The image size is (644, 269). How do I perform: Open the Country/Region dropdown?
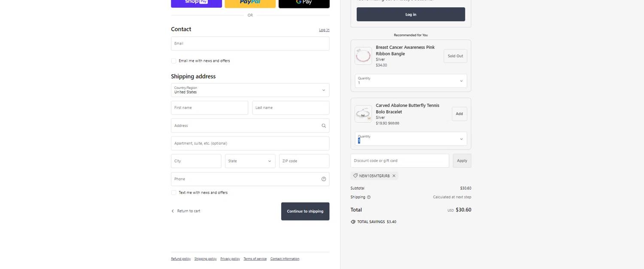point(250,90)
